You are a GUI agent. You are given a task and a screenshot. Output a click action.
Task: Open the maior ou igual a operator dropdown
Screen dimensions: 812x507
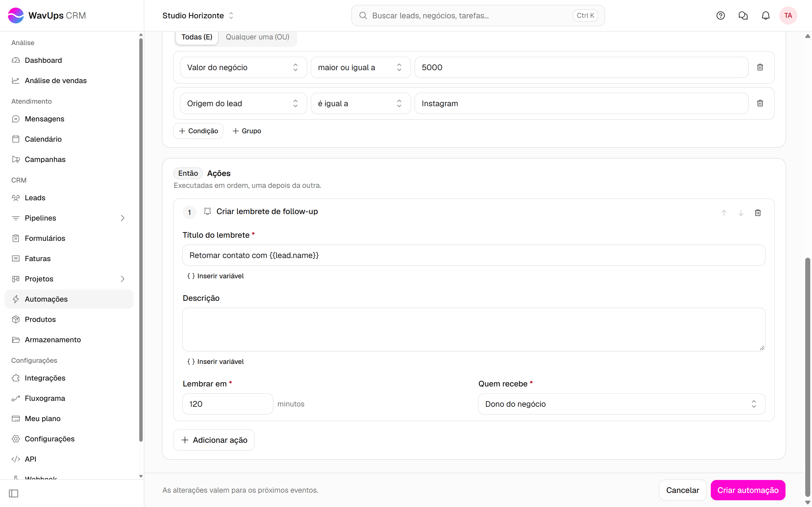click(x=361, y=67)
